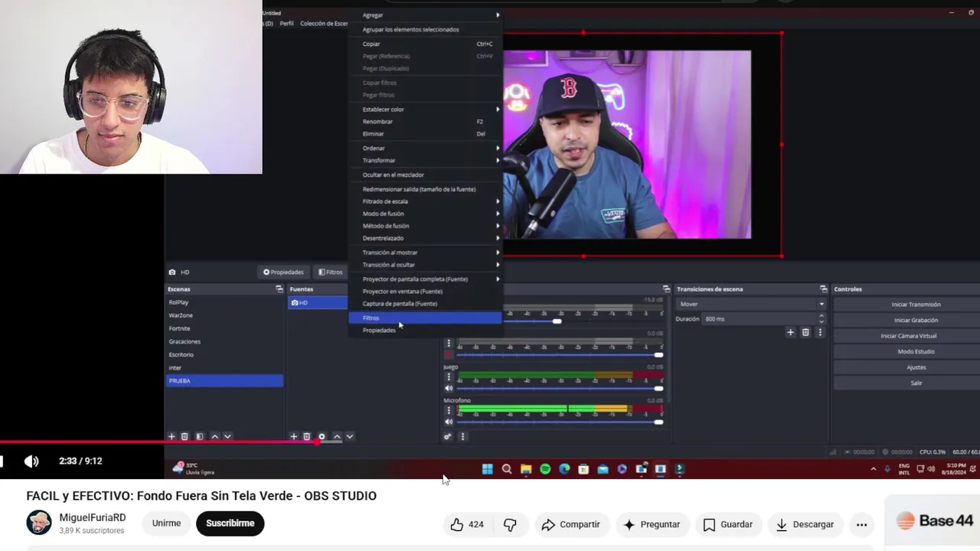The height and width of the screenshot is (551, 980).
Task: Dislike the YouTube video
Action: tap(510, 524)
